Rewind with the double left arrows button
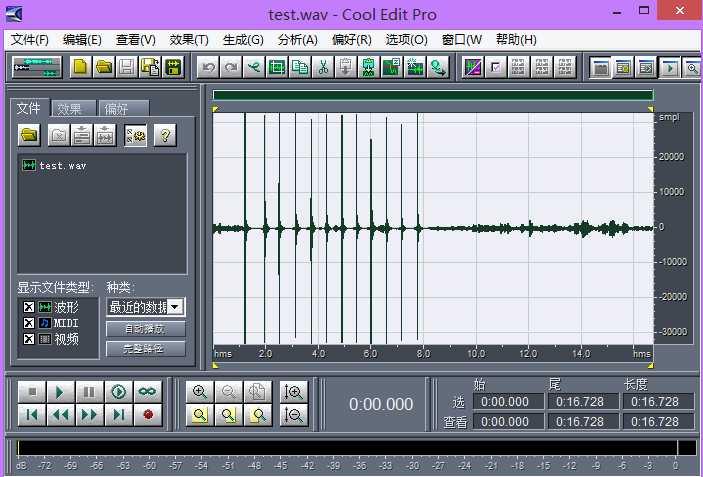The width and height of the screenshot is (703, 477). 60,415
